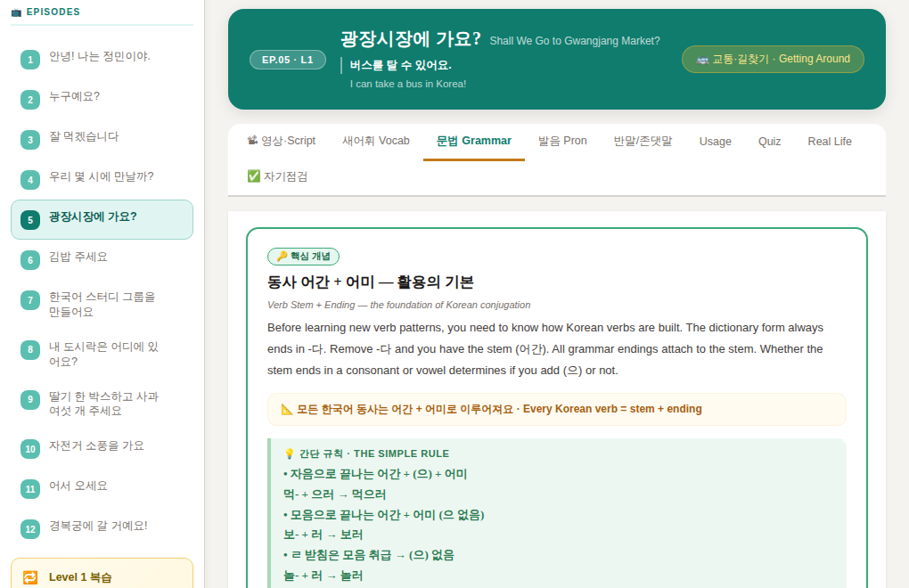Click the example 놀- + 러 → 놀러

click(323, 576)
